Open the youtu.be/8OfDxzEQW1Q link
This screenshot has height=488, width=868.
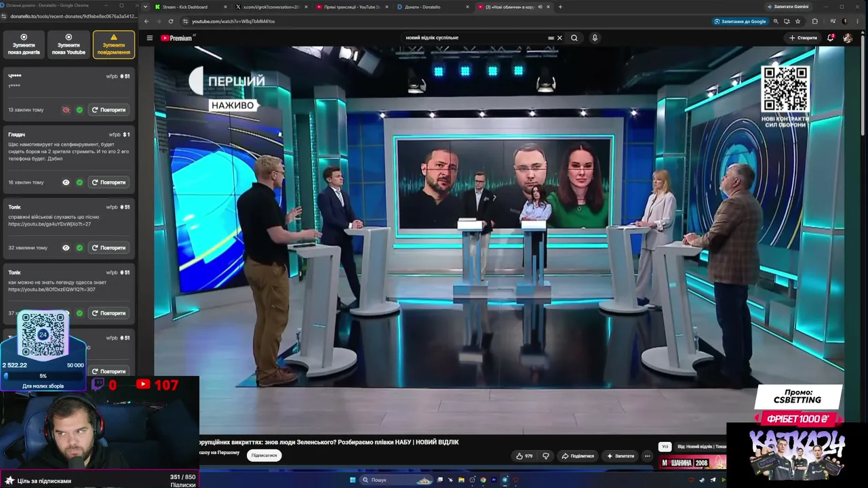click(x=52, y=289)
